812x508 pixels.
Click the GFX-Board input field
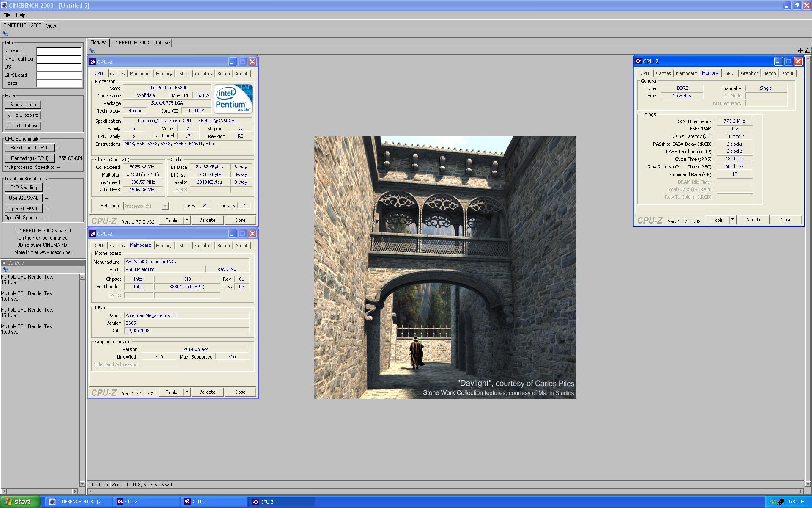pos(59,75)
